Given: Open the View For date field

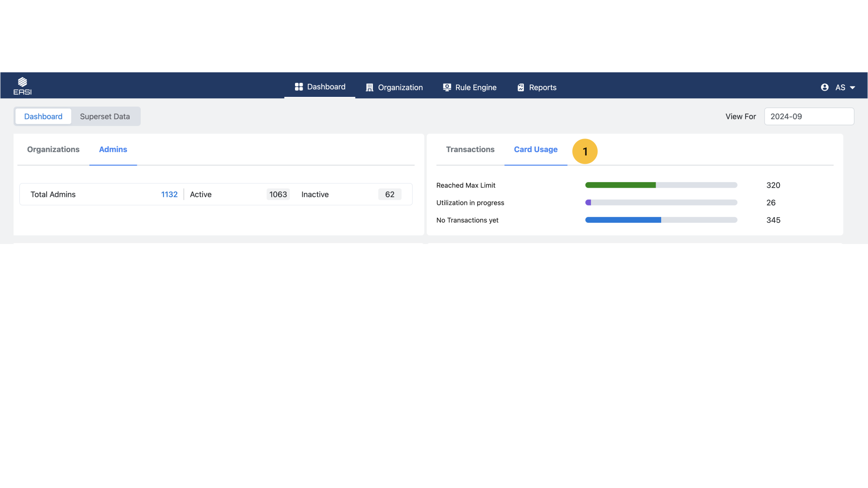Looking at the screenshot, I should click(808, 116).
